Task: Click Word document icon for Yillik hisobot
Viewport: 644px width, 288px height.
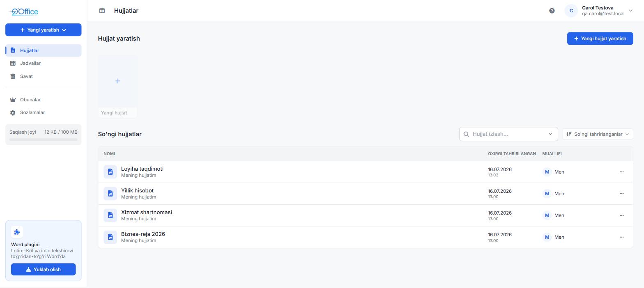Action: pyautogui.click(x=110, y=194)
